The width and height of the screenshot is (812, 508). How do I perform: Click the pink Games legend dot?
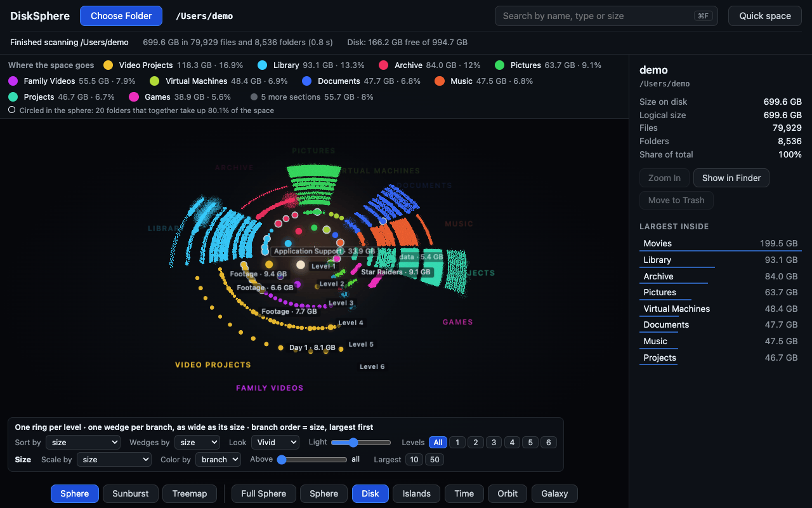134,97
